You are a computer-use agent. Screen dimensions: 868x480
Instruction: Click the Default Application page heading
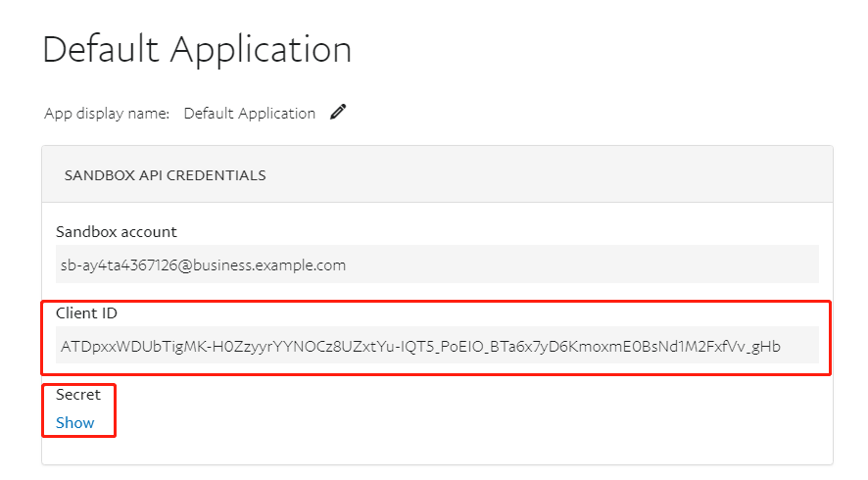197,49
